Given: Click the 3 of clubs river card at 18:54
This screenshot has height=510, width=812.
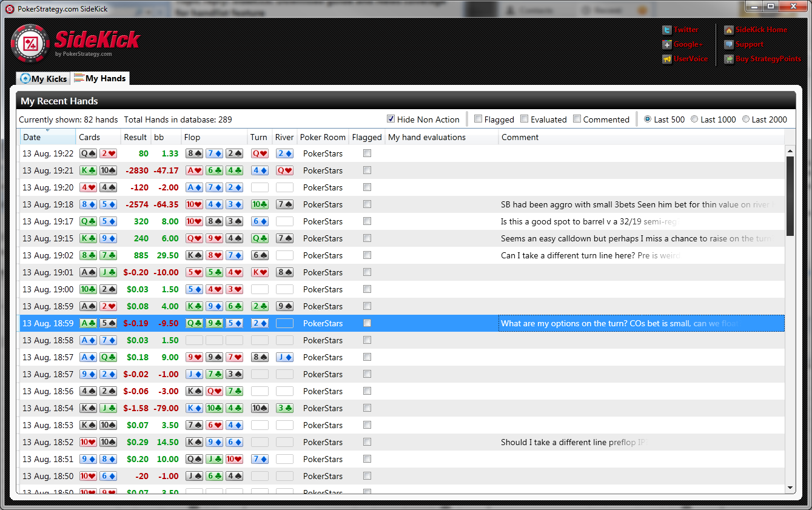Looking at the screenshot, I should coord(284,408).
